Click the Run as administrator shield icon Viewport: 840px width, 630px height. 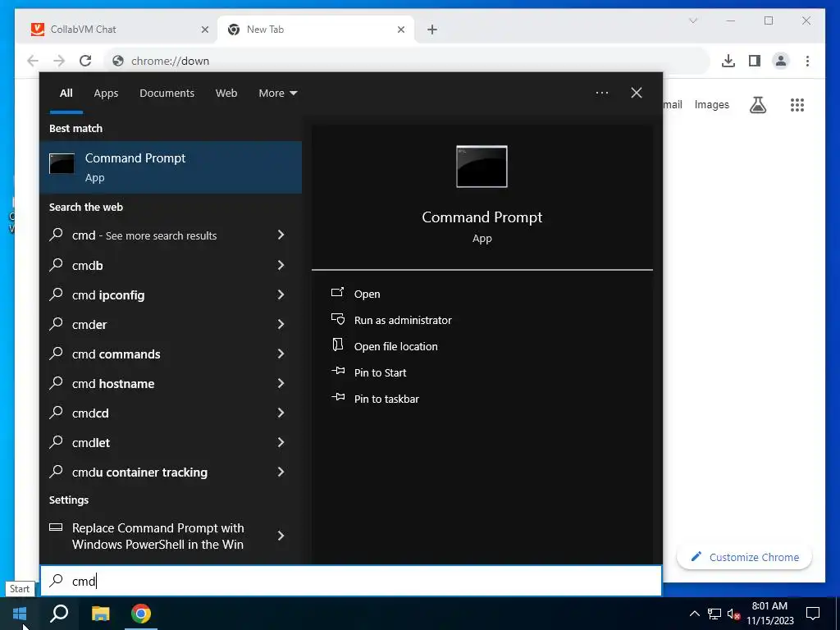coord(337,319)
